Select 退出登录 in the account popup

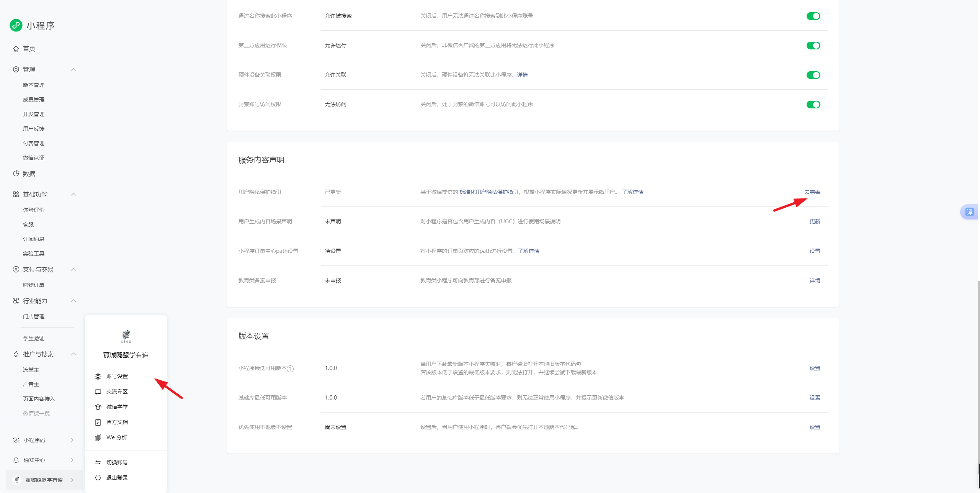click(117, 478)
